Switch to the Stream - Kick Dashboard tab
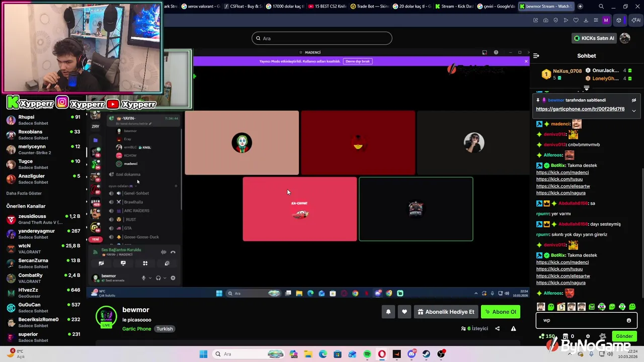This screenshot has width=644, height=362. (x=454, y=7)
